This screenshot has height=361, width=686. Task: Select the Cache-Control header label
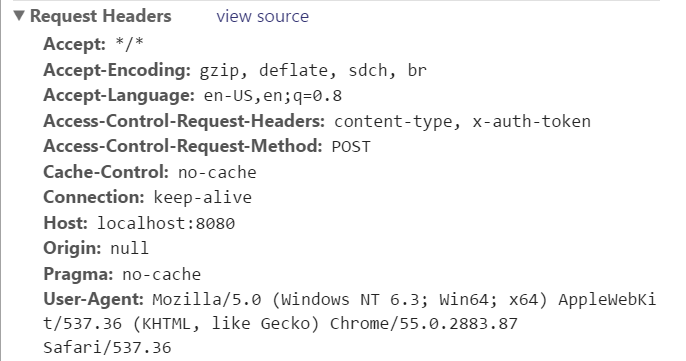tap(106, 172)
